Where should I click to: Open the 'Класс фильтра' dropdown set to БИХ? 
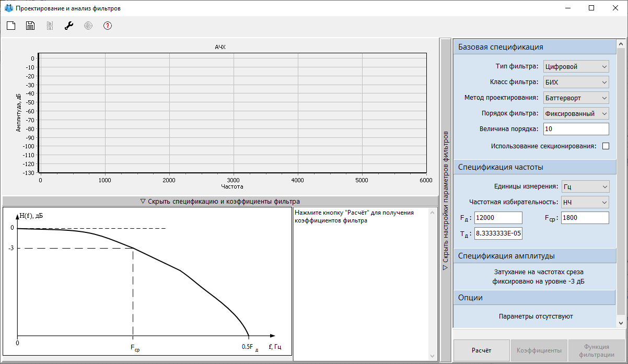coord(576,82)
